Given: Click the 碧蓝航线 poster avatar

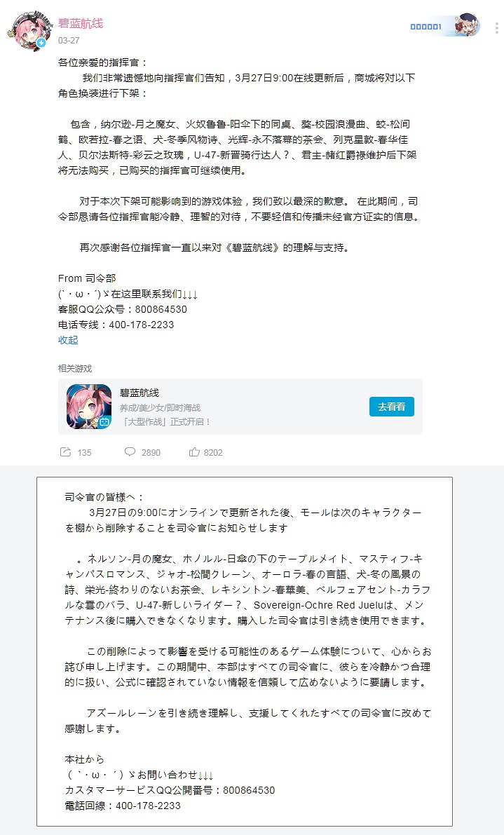Looking at the screenshot, I should [x=30, y=31].
